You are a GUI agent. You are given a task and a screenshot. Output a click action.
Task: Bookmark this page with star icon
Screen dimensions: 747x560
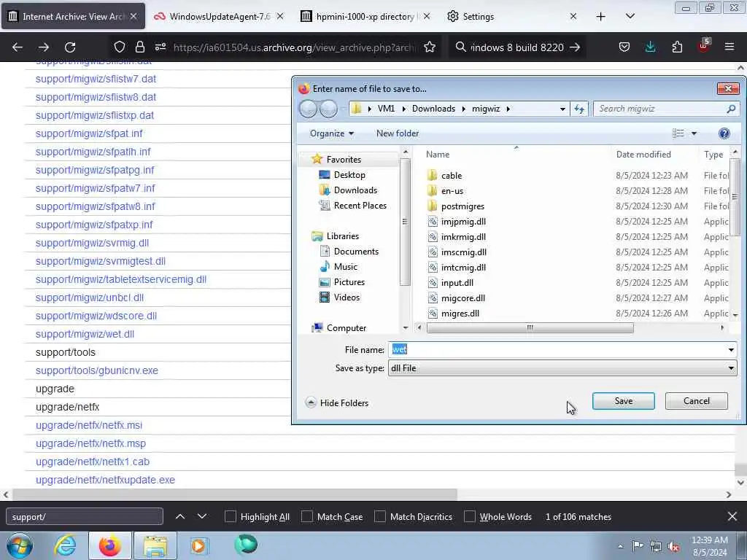[430, 47]
